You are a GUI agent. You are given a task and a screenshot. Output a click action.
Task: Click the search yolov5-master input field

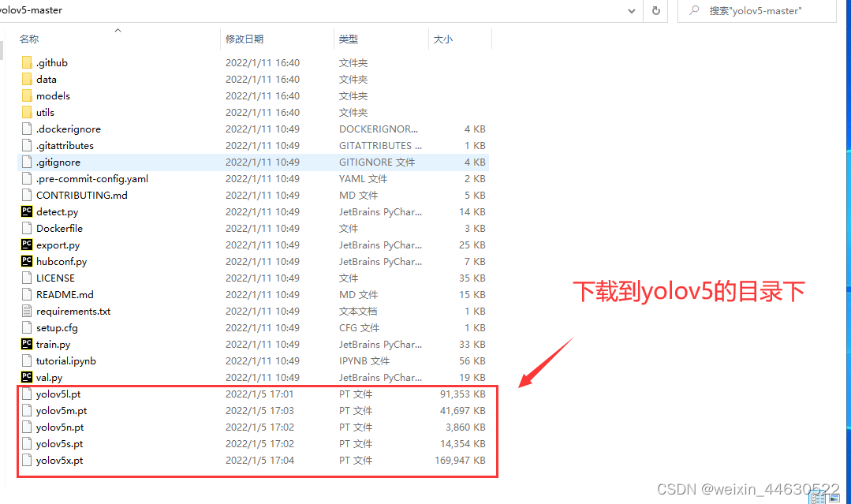tap(756, 10)
